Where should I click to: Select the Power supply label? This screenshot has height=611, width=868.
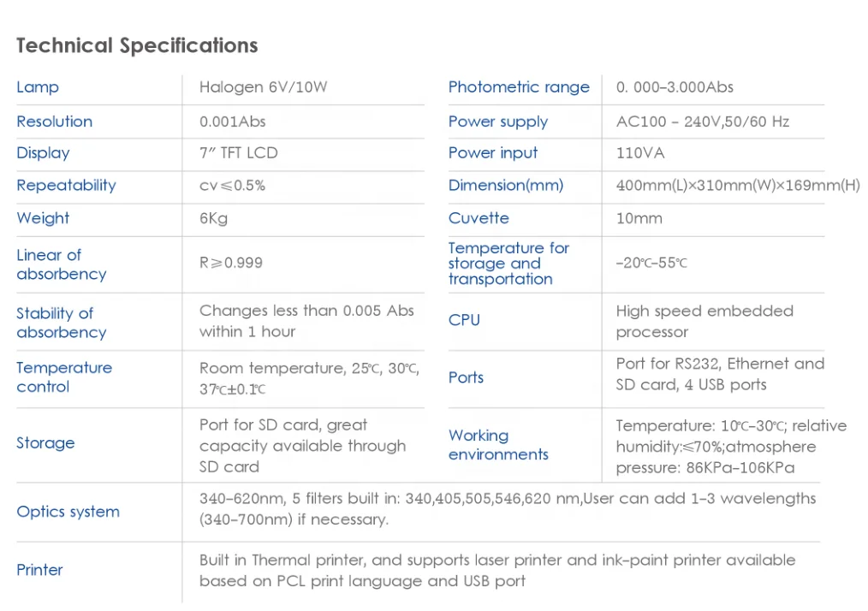[x=497, y=122]
